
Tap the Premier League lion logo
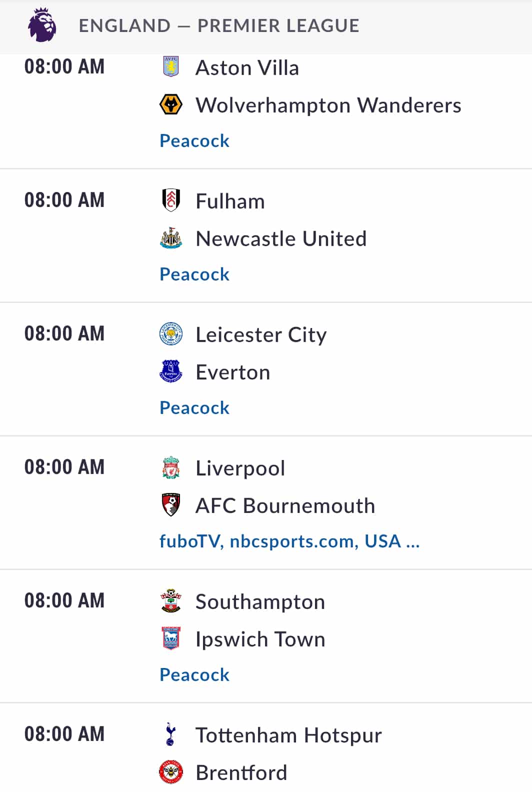click(x=42, y=25)
